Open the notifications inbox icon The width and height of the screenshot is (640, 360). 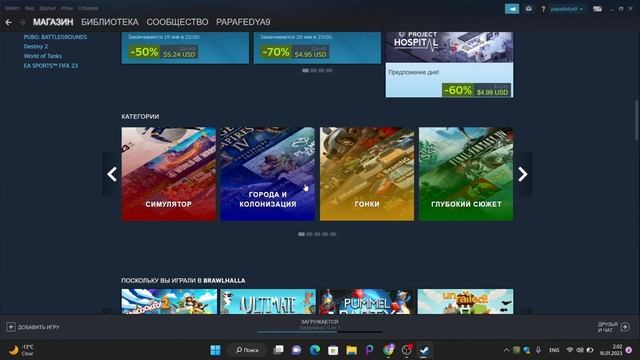[x=529, y=9]
